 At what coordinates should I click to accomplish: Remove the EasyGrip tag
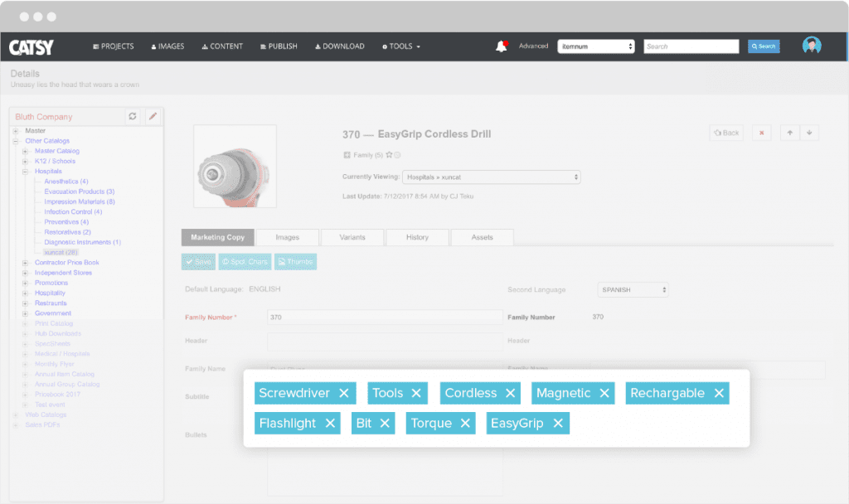coord(558,424)
